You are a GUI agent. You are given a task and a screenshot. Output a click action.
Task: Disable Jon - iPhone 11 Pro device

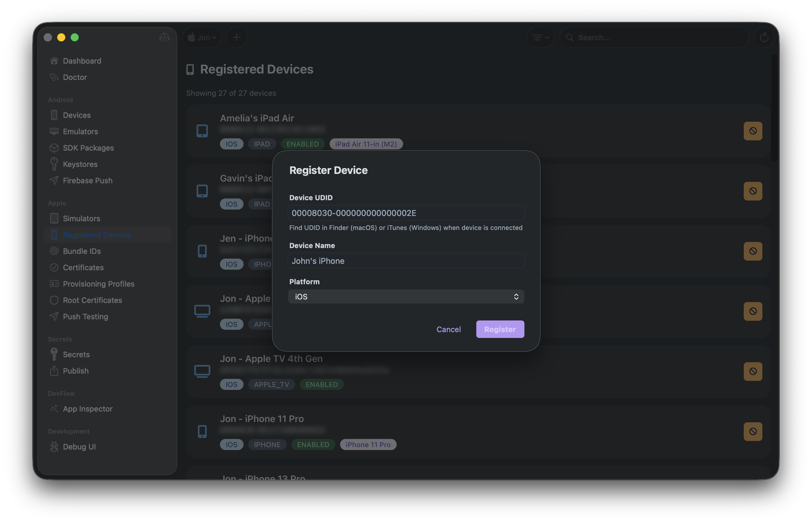point(753,432)
